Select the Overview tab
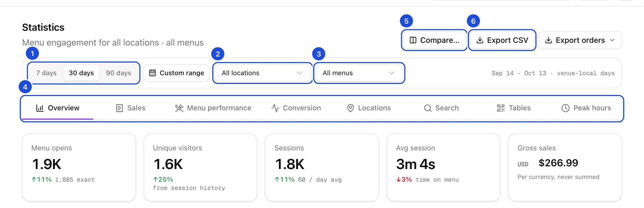This screenshot has height=208, width=644. [58, 108]
